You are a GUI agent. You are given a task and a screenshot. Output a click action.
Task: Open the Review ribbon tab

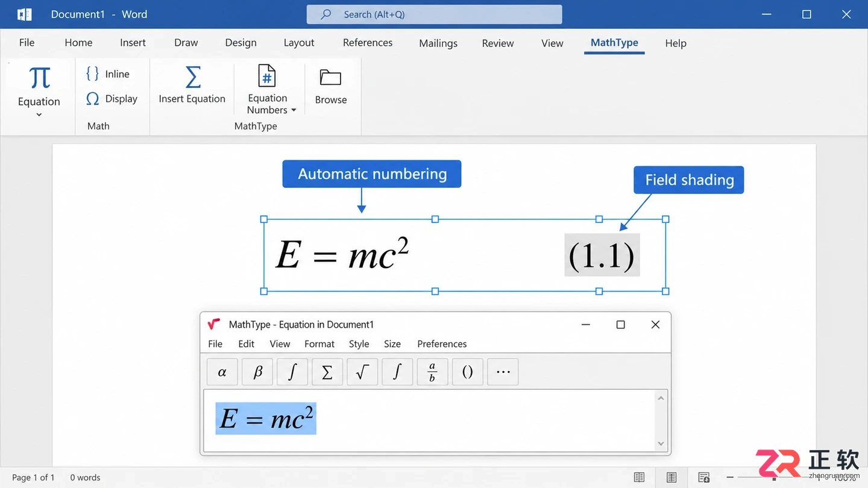click(498, 43)
